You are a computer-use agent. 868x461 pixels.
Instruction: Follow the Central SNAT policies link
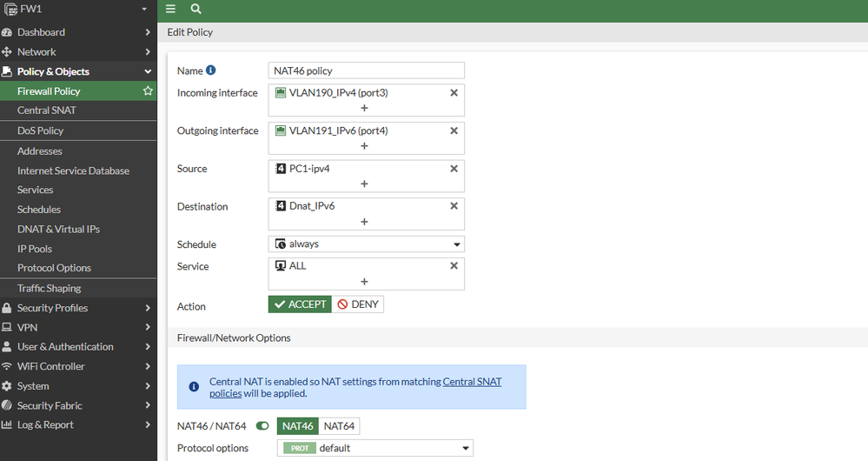pos(472,382)
